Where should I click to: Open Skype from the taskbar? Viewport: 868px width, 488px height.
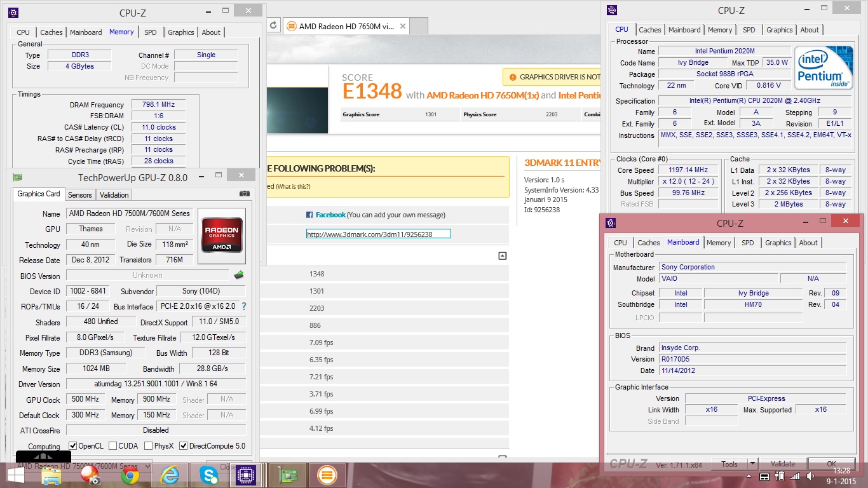pyautogui.click(x=209, y=475)
